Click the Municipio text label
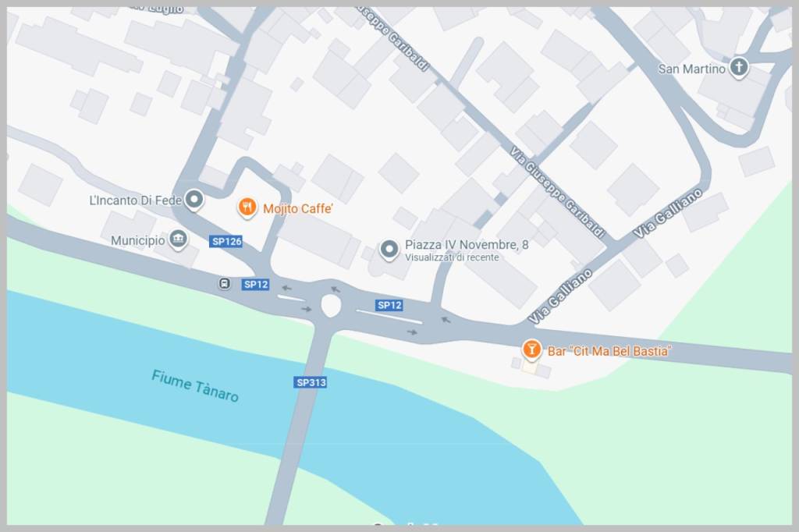799x532 pixels. (138, 240)
